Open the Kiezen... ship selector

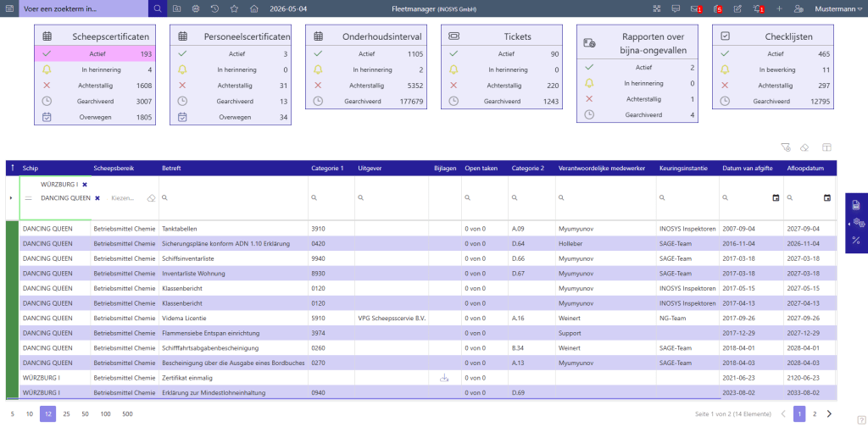[123, 198]
